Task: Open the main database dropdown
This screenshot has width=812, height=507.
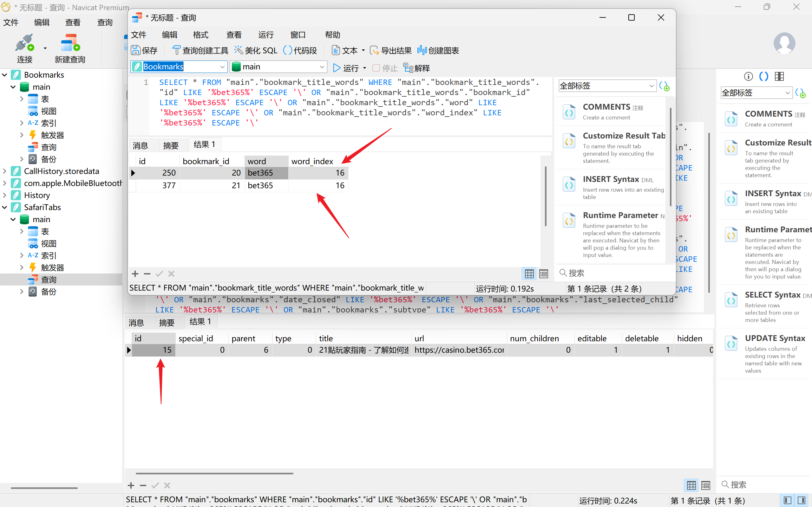Action: (321, 67)
